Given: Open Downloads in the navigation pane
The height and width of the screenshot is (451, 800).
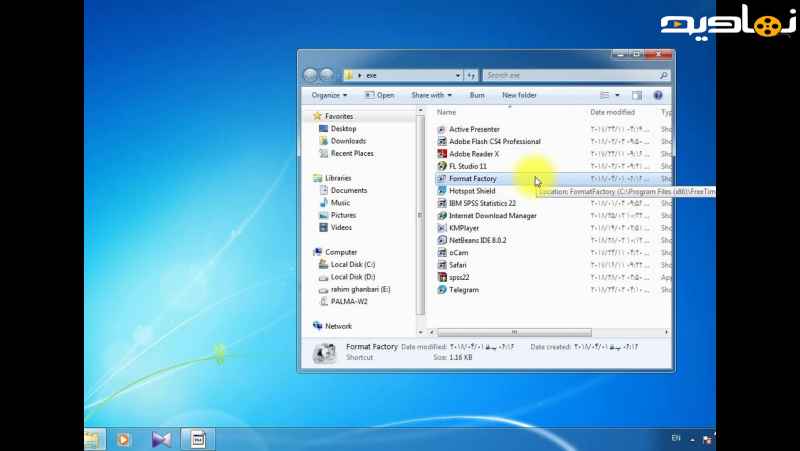Looking at the screenshot, I should (x=348, y=141).
